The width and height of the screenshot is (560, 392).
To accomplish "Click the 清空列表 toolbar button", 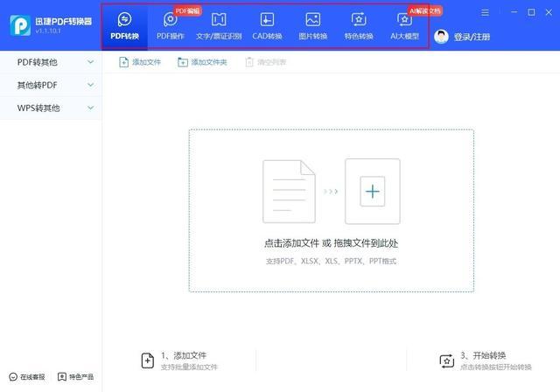I will [x=266, y=62].
